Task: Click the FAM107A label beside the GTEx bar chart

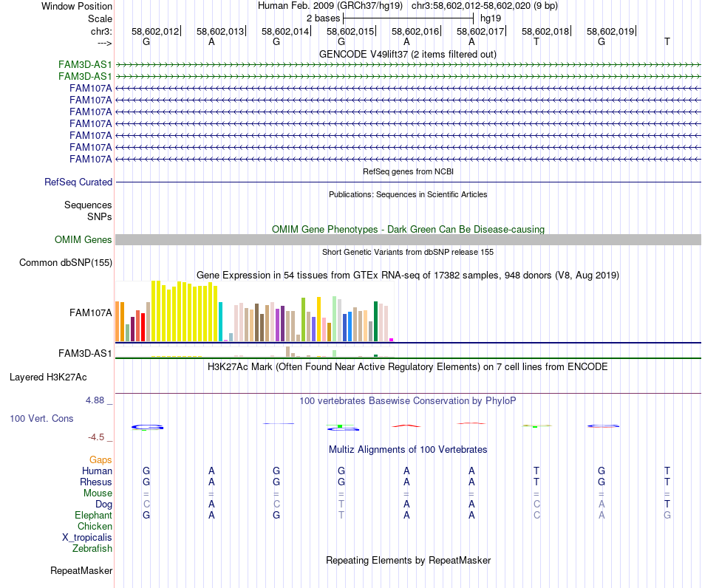Action: pos(90,312)
